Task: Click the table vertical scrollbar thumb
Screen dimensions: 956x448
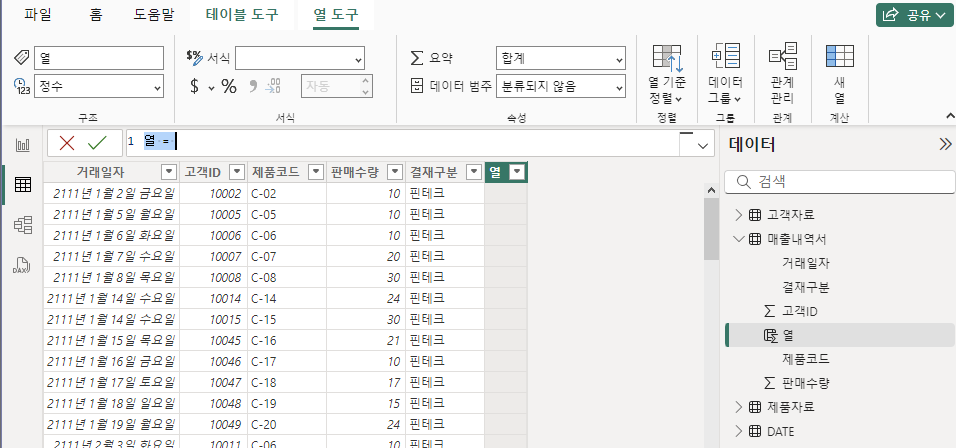Action: [711, 229]
